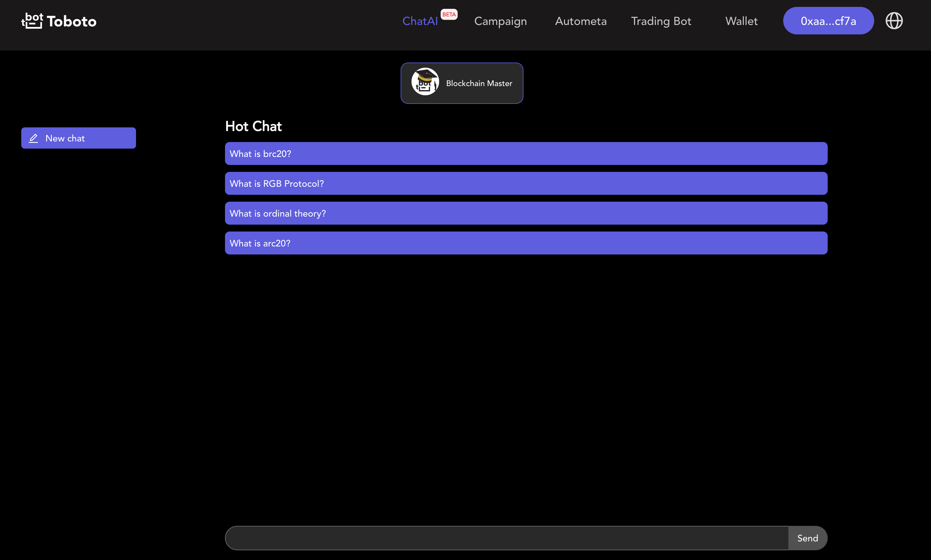Start a New chat
Image resolution: width=931 pixels, height=560 pixels.
(79, 138)
